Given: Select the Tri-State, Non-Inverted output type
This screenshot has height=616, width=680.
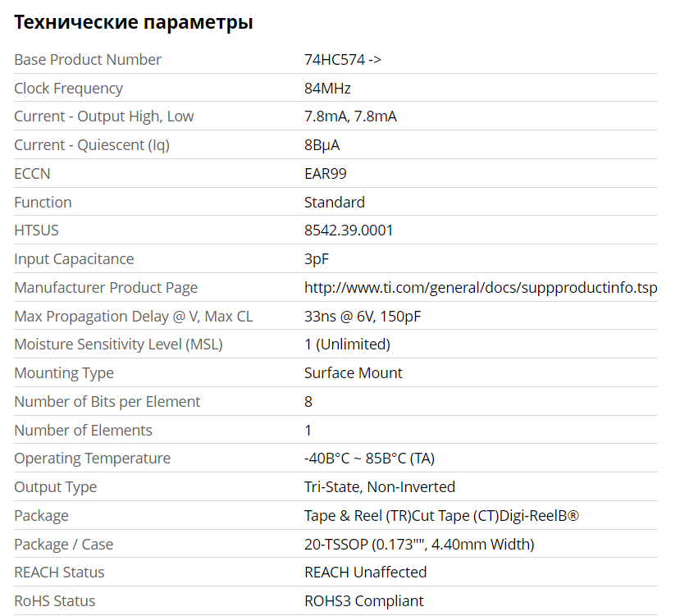Looking at the screenshot, I should 379,487.
